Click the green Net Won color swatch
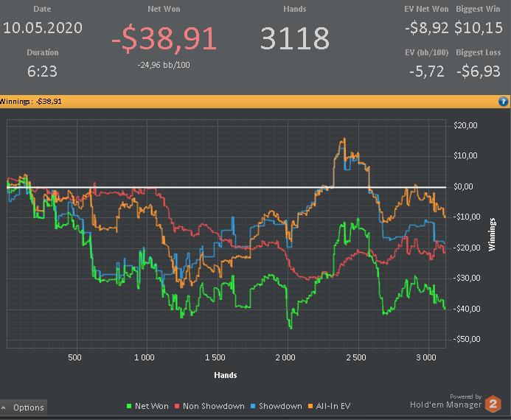 point(129,406)
